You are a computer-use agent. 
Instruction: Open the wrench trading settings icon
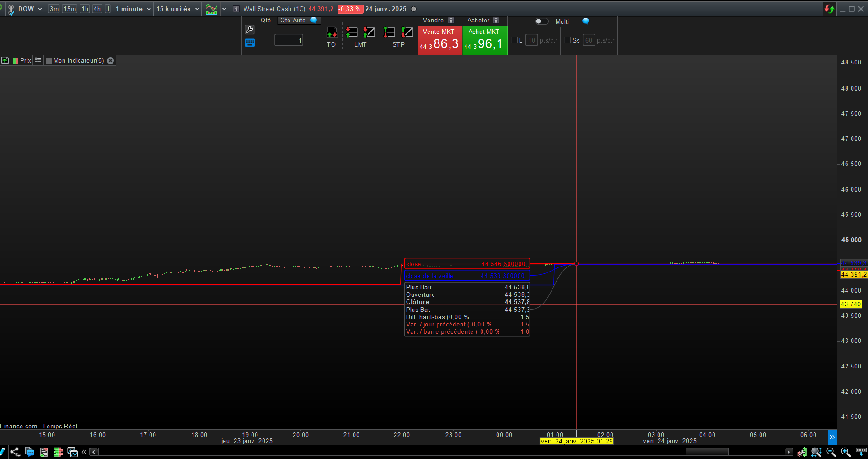pyautogui.click(x=250, y=30)
